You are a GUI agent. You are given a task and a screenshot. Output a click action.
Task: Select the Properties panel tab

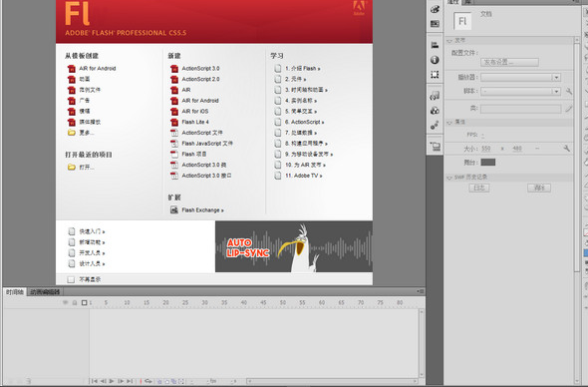click(x=453, y=2)
